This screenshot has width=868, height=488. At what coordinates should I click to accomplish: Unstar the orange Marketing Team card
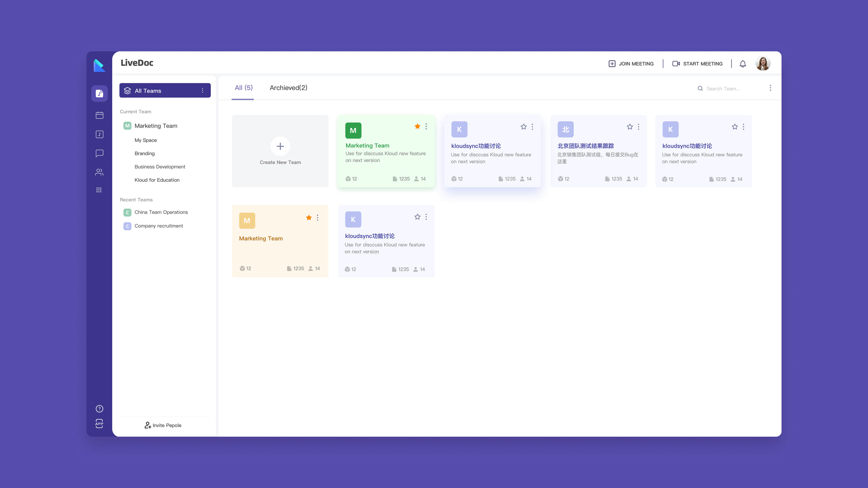tap(309, 218)
